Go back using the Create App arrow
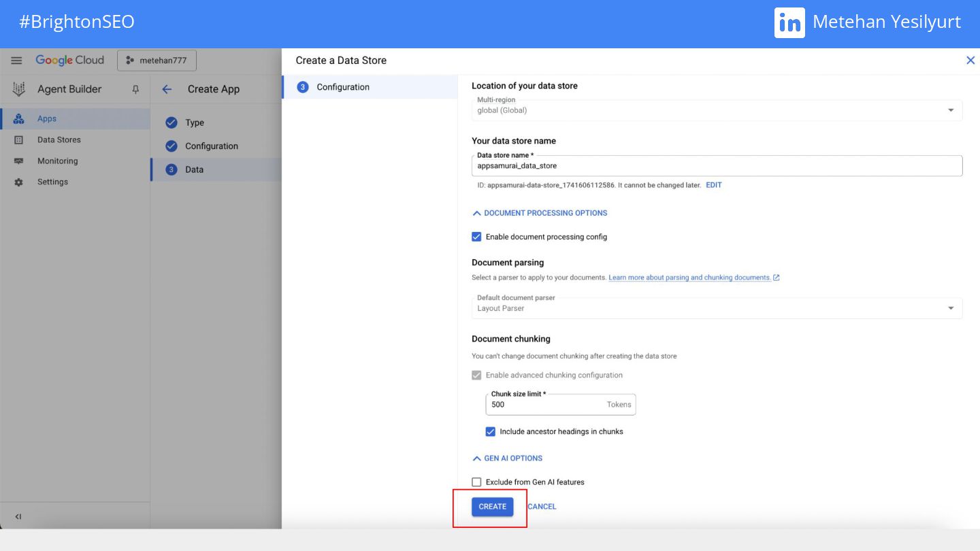 click(167, 89)
